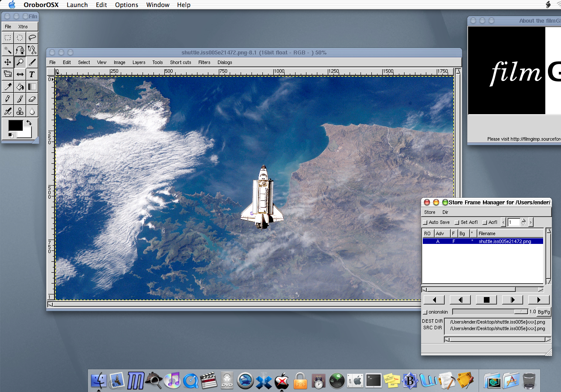Select the Magnify zoom tool
Screen dimensions: 561x392
click(x=20, y=62)
